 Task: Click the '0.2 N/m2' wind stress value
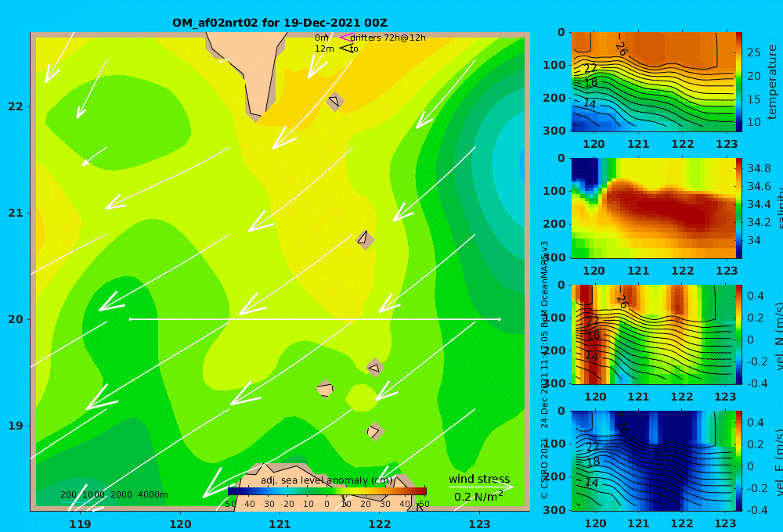pos(478,497)
